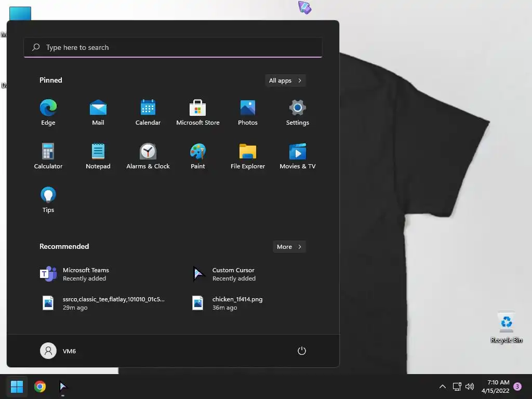The width and height of the screenshot is (532, 399).
Task: Open volume control in tray
Action: pyautogui.click(x=470, y=387)
